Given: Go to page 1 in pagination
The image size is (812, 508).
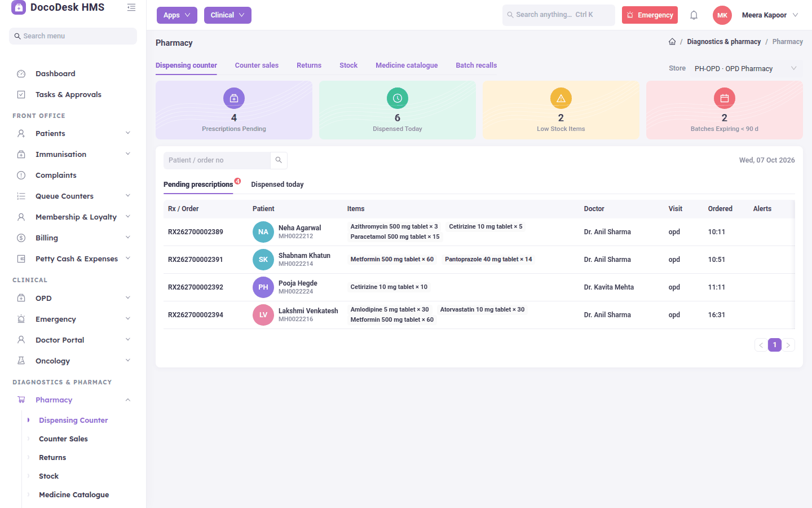Looking at the screenshot, I should click(x=775, y=345).
